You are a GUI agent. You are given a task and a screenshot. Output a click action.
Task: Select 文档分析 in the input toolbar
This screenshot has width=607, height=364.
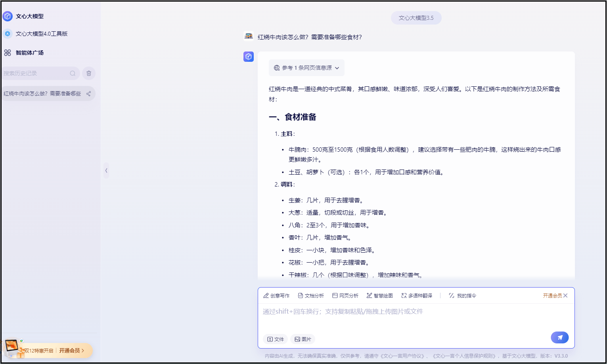point(311,295)
